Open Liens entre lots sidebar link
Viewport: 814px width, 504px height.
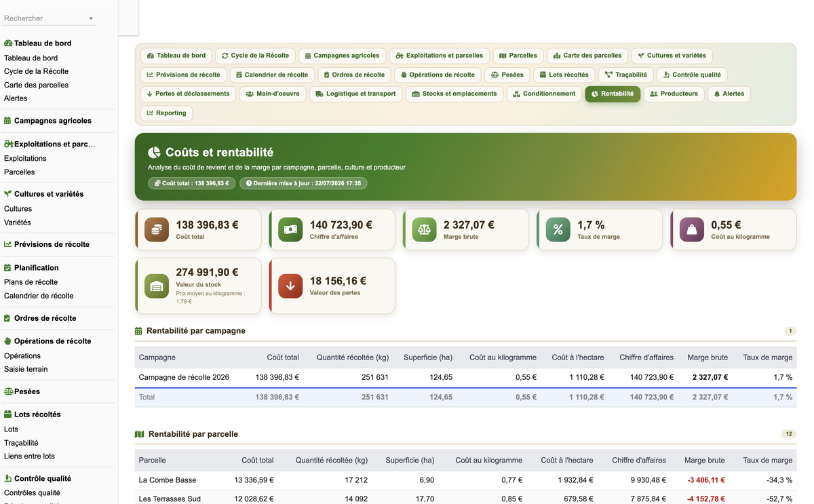click(29, 457)
